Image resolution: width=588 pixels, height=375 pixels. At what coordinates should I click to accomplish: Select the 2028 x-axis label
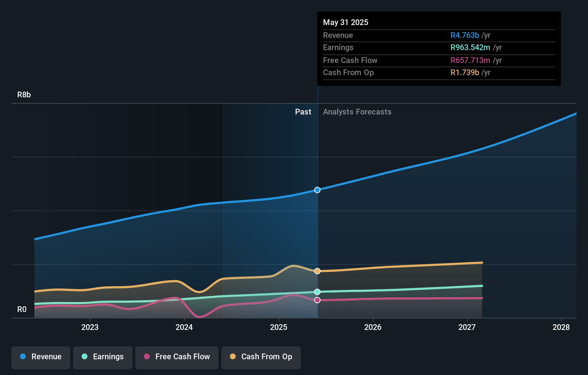pos(561,327)
